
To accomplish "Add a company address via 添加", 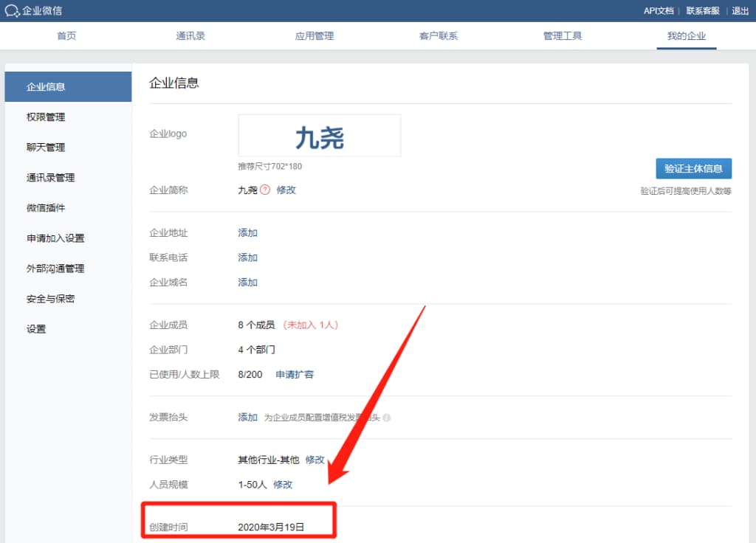I will coord(247,232).
